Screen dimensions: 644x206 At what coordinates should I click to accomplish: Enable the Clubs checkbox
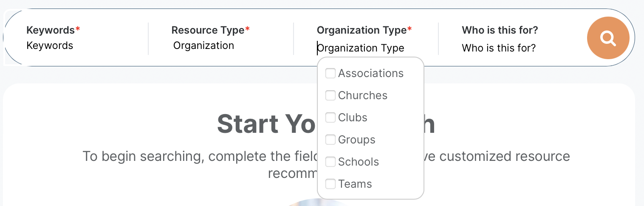[x=330, y=117]
